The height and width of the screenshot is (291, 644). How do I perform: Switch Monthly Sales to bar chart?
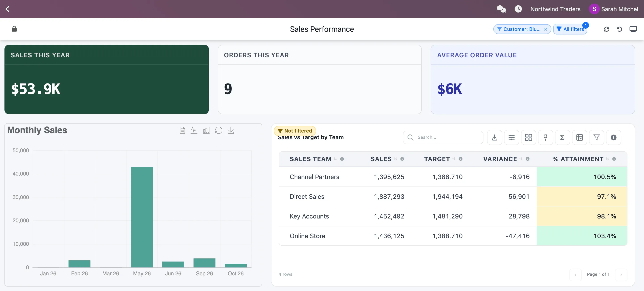coord(206,130)
